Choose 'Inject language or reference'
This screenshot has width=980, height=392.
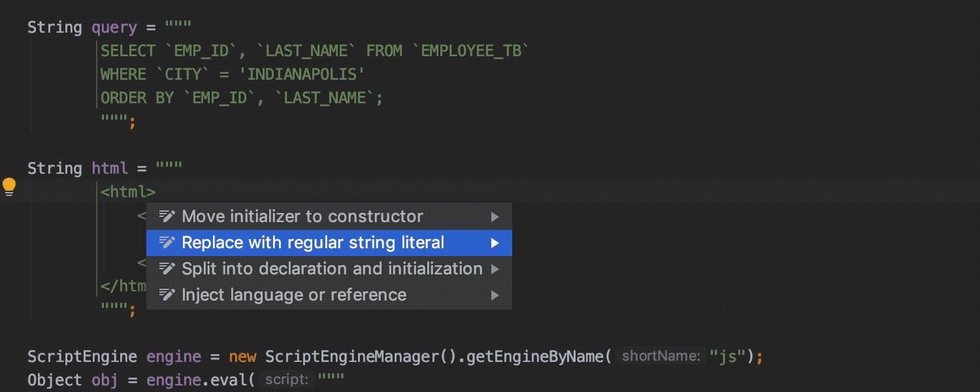pyautogui.click(x=293, y=295)
